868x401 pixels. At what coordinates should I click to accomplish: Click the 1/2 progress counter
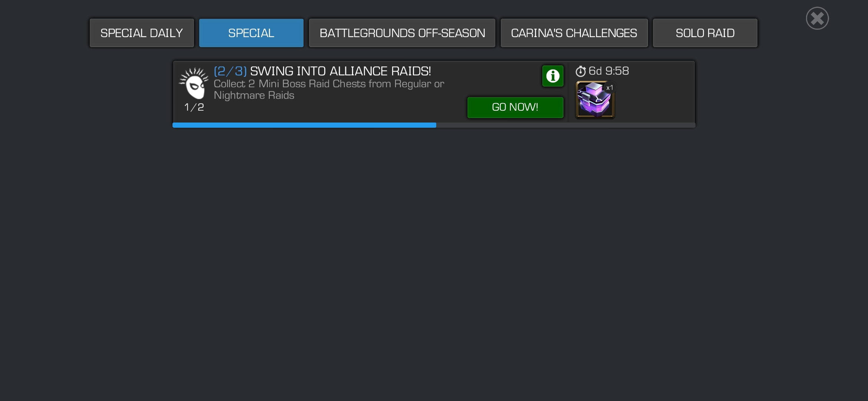194,107
